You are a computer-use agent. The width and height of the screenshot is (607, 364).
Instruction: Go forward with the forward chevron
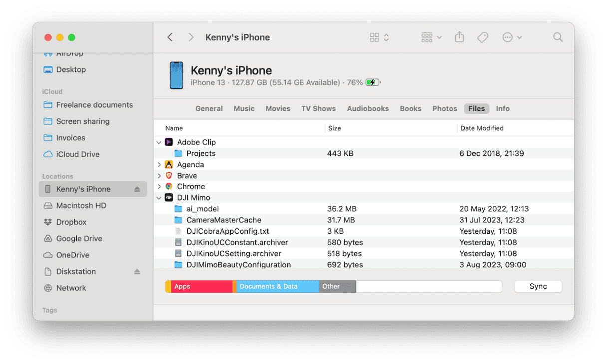pyautogui.click(x=191, y=37)
